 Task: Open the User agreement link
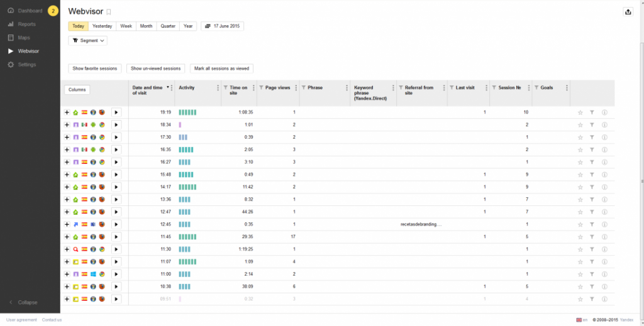[21, 320]
